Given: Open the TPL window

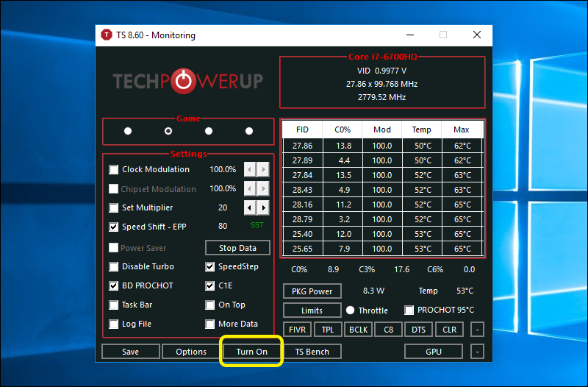Looking at the screenshot, I should [328, 330].
